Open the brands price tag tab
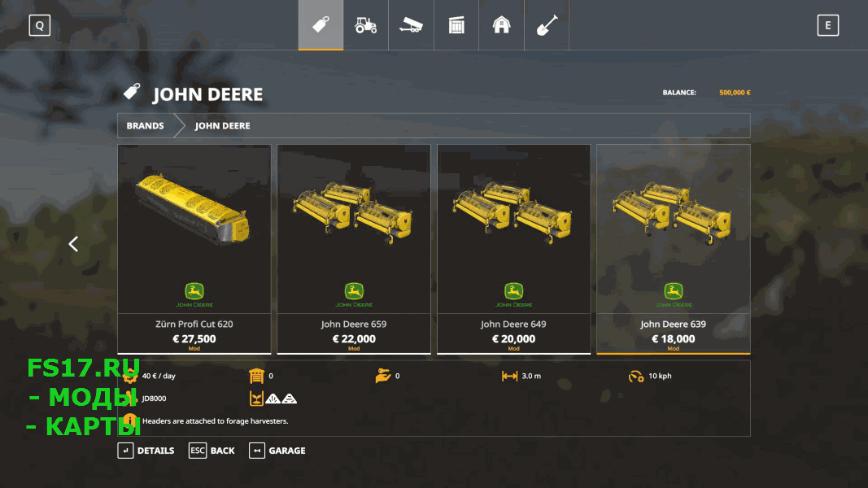 (321, 25)
